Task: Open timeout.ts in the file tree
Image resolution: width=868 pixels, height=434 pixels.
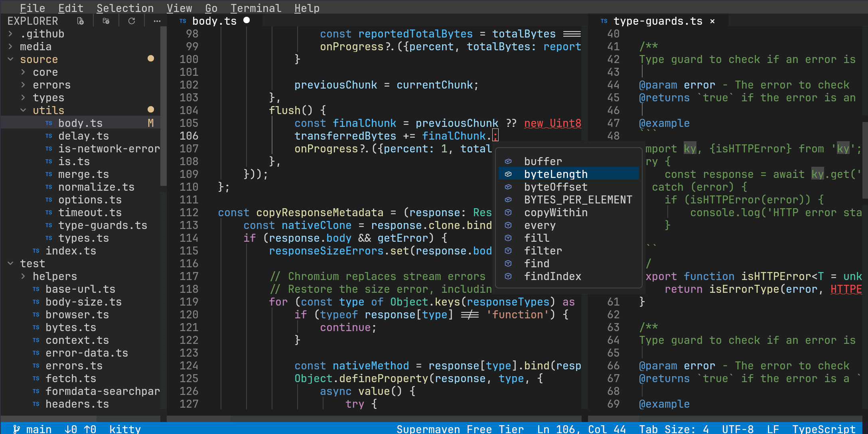Action: (80, 213)
